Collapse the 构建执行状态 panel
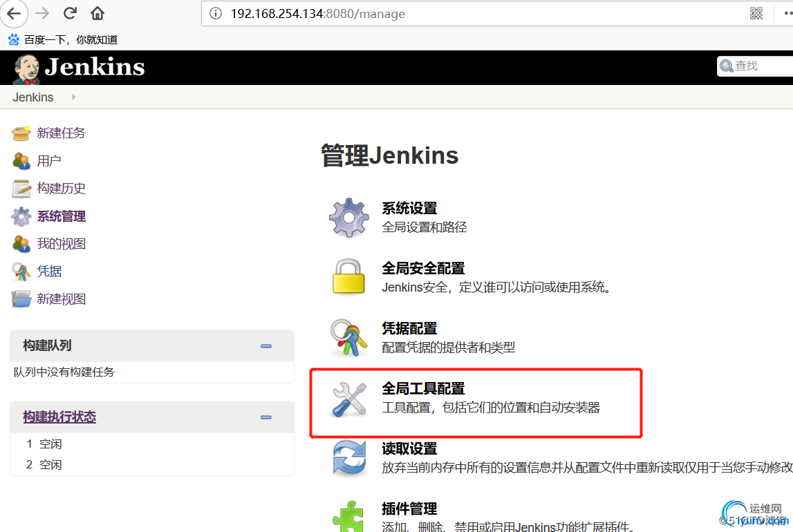This screenshot has width=793, height=532. (x=266, y=417)
